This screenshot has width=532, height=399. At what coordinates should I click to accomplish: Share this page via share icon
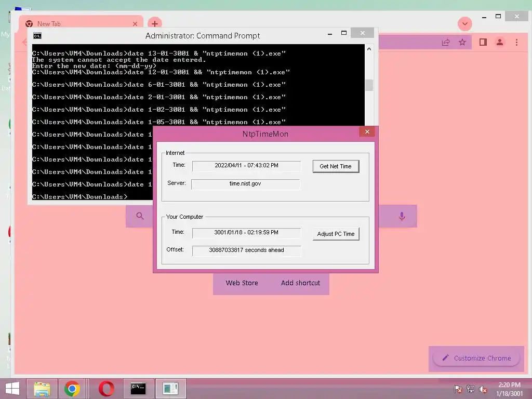[x=445, y=43]
